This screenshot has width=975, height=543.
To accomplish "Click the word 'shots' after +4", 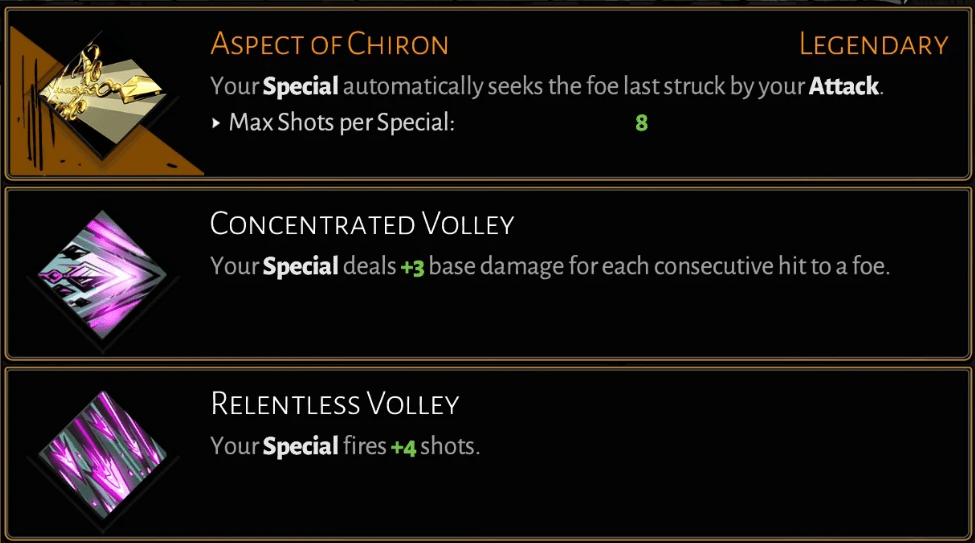I will tap(450, 447).
